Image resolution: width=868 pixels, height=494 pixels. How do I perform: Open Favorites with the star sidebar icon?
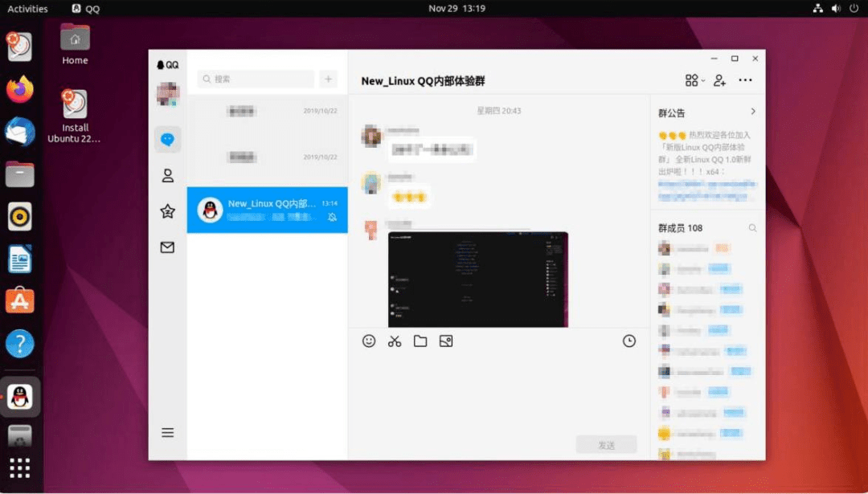167,211
